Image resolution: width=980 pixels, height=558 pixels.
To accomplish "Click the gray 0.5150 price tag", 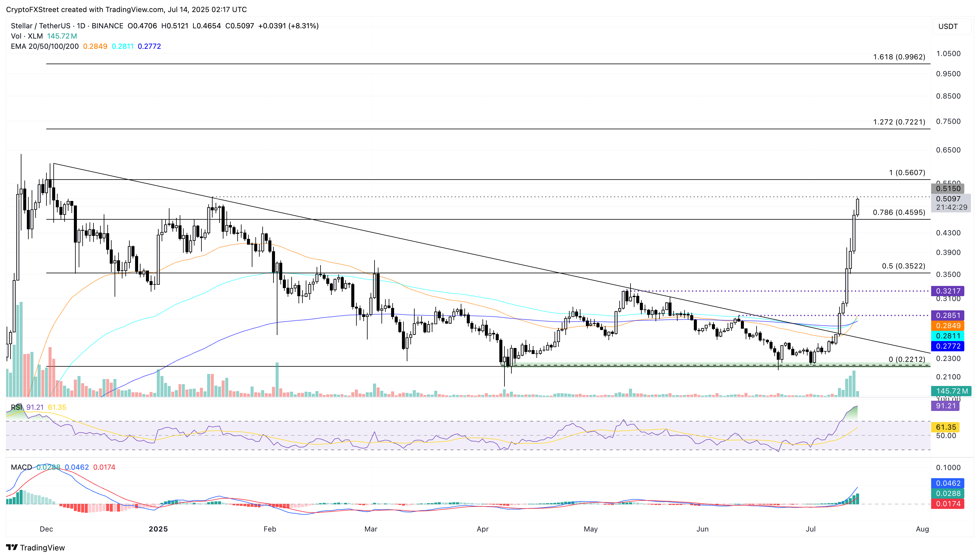I will (x=948, y=189).
